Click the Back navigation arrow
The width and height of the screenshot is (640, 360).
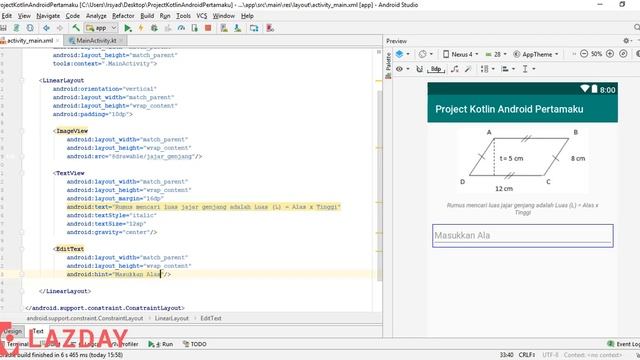[x=47, y=28]
